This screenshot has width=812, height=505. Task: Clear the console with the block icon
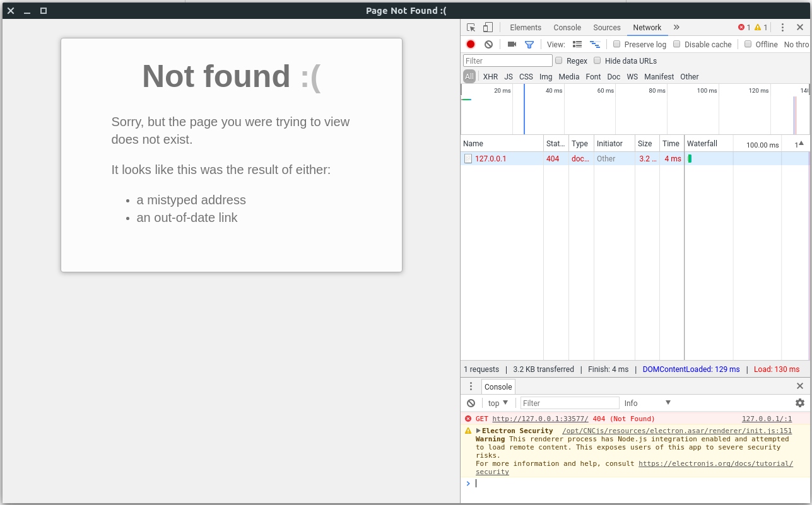[471, 403]
